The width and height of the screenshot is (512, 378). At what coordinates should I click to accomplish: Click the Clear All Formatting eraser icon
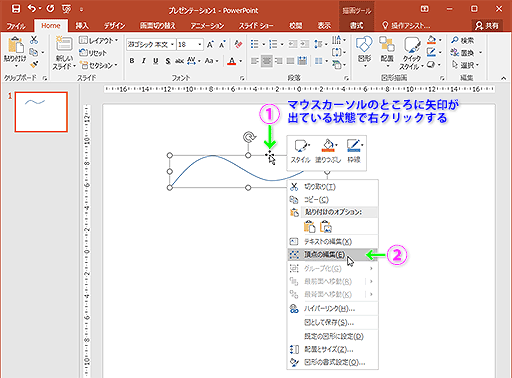(x=238, y=44)
